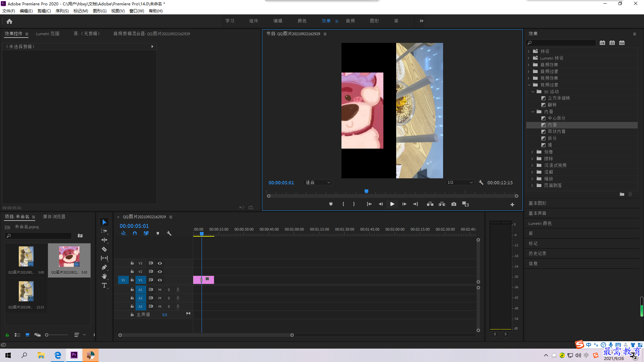Open Premiere Pro in the Windows taskbar
This screenshot has height=362, width=644.
click(74, 355)
